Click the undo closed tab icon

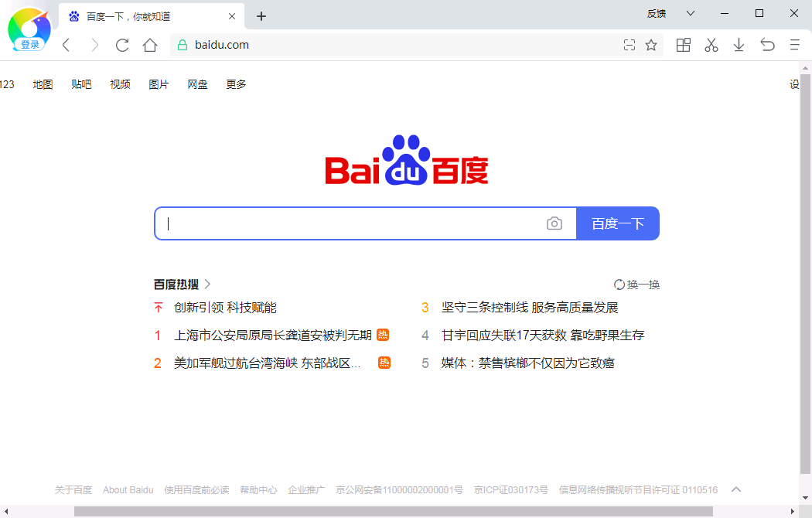point(767,45)
